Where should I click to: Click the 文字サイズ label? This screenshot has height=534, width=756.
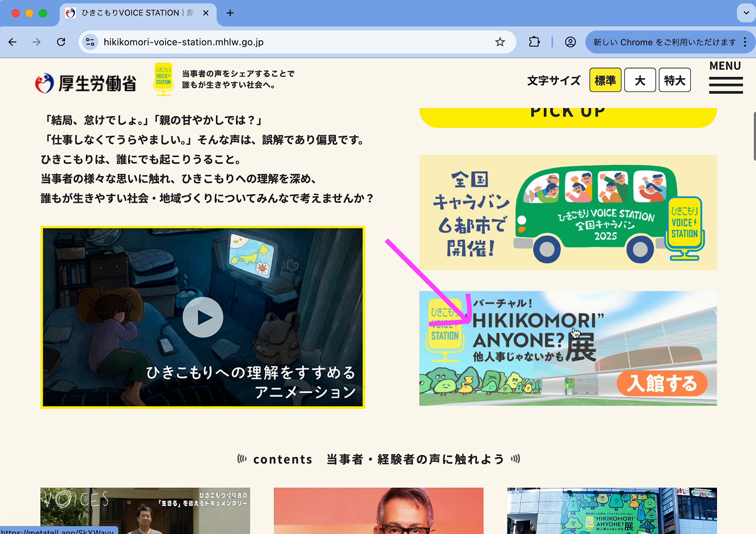[x=554, y=80]
